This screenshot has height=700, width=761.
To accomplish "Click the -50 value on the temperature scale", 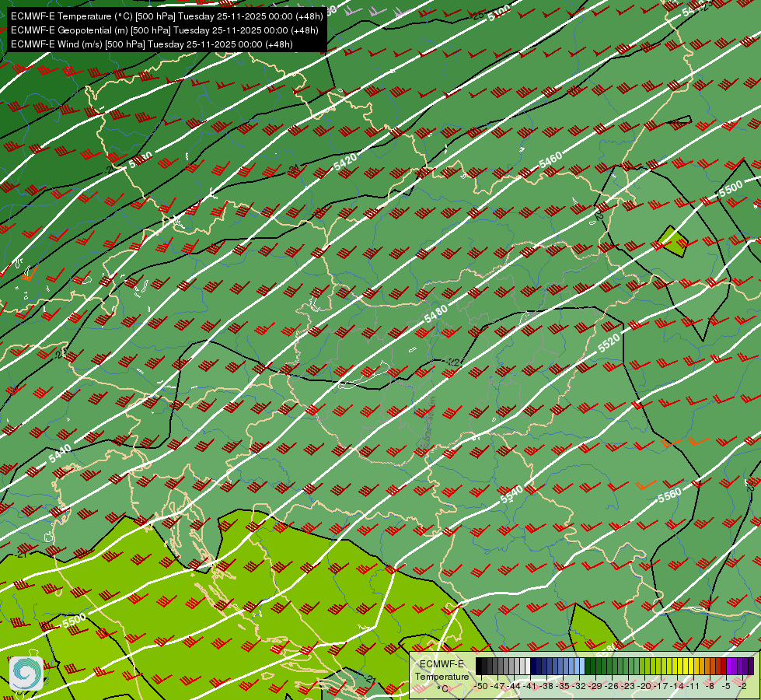I will point(481,686).
